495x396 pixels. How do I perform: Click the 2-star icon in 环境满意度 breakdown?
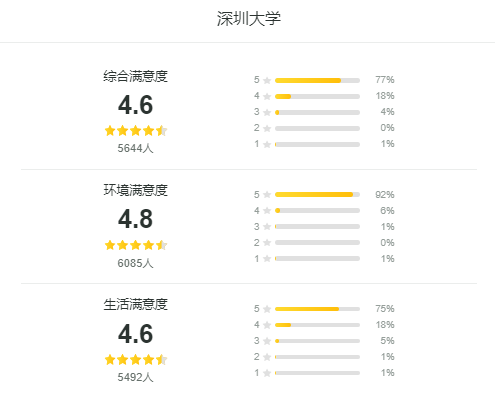pyautogui.click(x=267, y=243)
